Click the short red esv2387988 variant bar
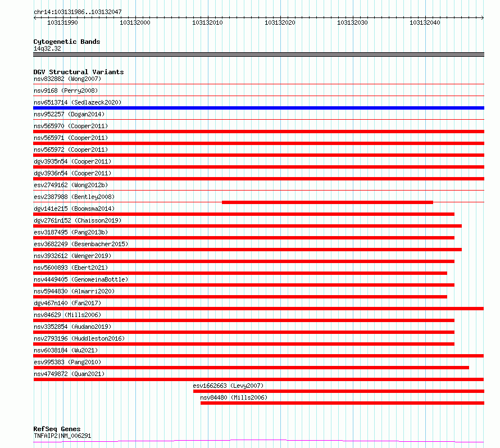 click(x=328, y=202)
